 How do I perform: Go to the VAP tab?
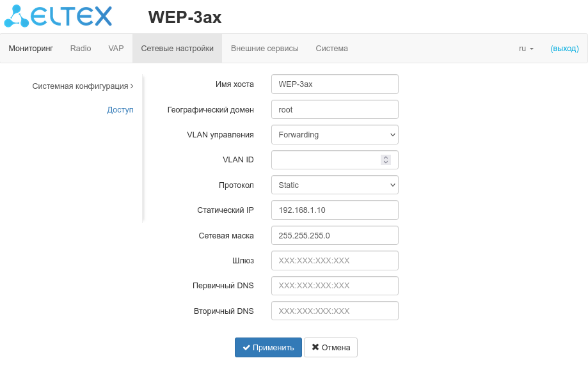(116, 49)
